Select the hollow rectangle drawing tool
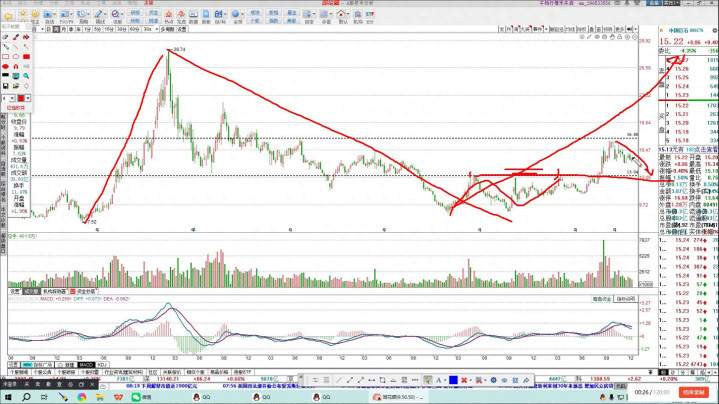Screen dimensions: 719x404 click(x=6, y=58)
